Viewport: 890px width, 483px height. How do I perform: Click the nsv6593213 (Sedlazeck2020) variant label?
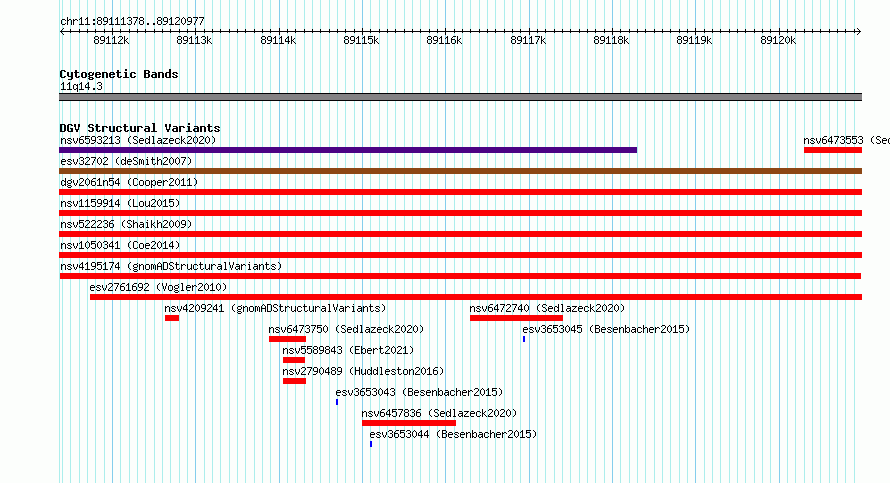click(x=138, y=140)
